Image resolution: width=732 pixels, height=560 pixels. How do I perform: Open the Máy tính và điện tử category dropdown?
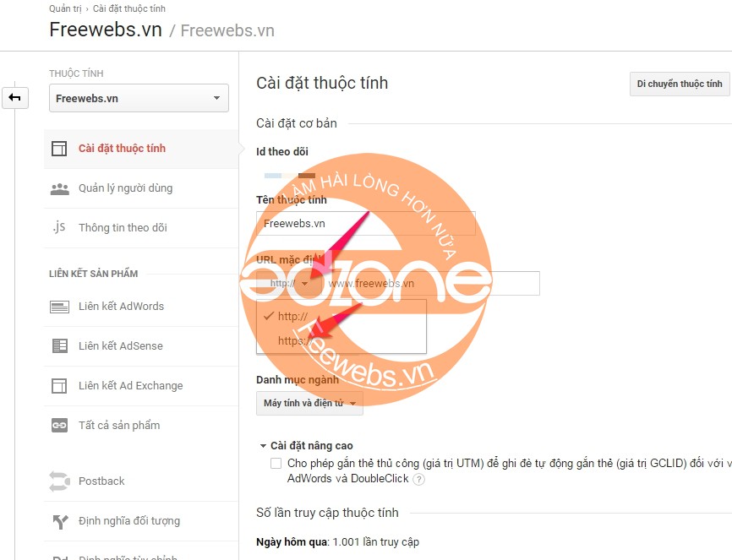point(309,403)
